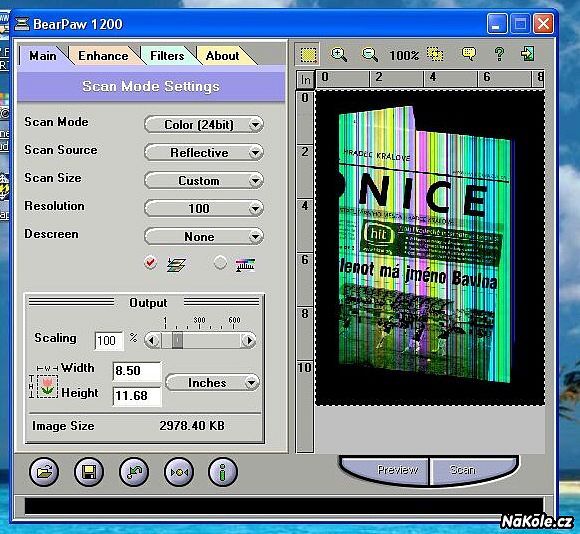Click the 100% zoom level text

pyautogui.click(x=404, y=55)
